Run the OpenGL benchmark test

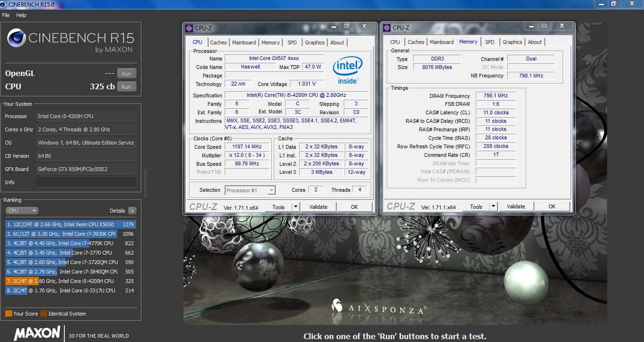[126, 74]
